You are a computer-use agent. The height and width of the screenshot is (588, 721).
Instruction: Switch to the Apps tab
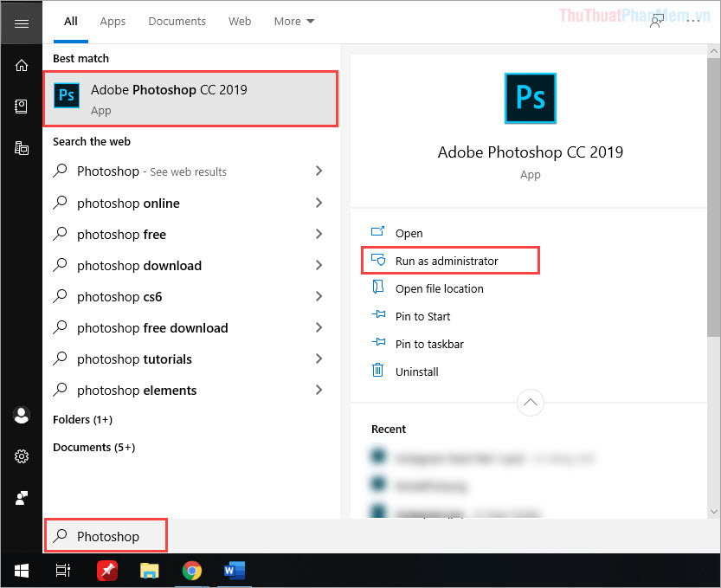113,21
